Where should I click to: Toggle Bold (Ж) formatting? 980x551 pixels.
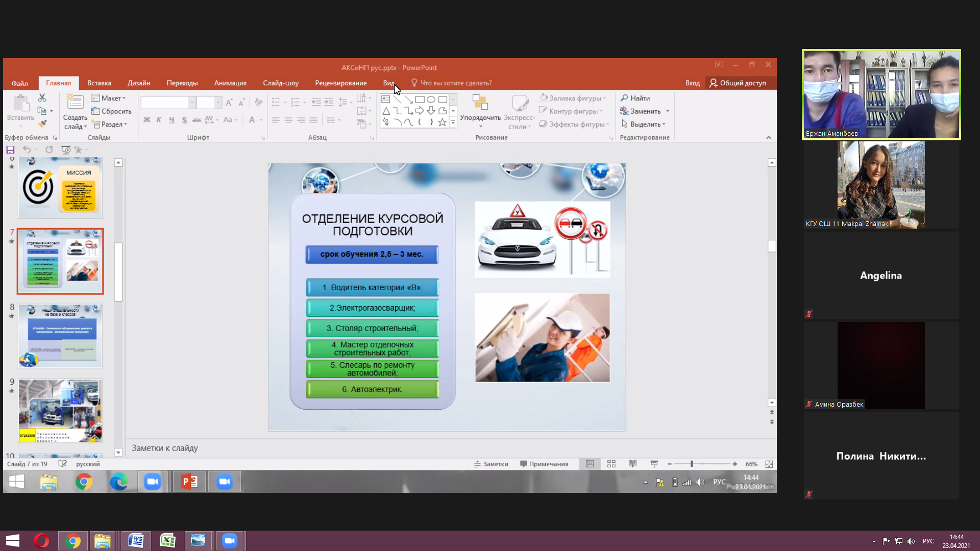coord(147,120)
